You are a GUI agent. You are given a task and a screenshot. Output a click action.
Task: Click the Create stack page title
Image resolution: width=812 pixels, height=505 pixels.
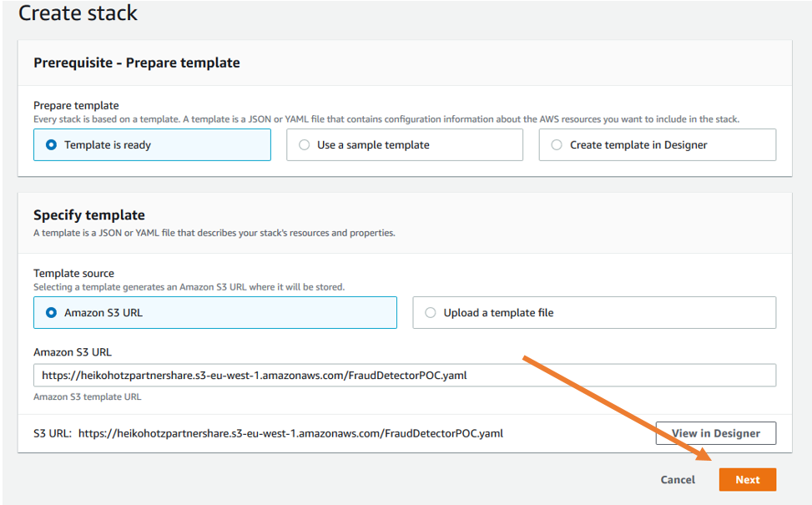78,13
